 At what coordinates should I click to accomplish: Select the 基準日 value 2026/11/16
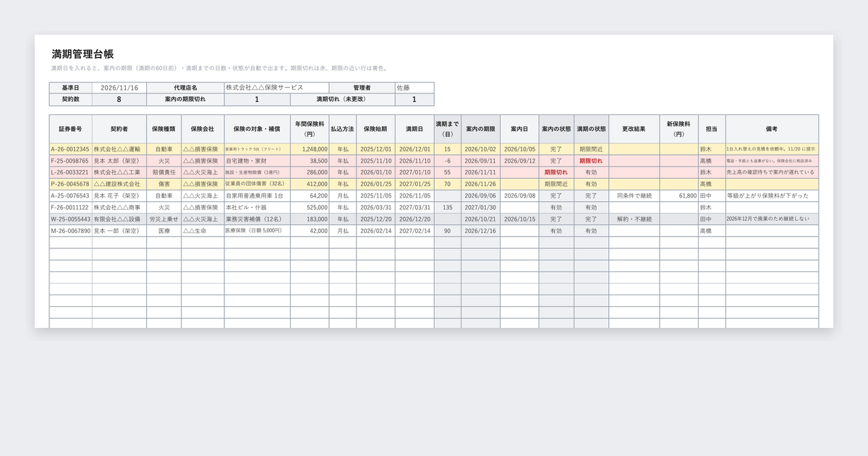(x=119, y=88)
